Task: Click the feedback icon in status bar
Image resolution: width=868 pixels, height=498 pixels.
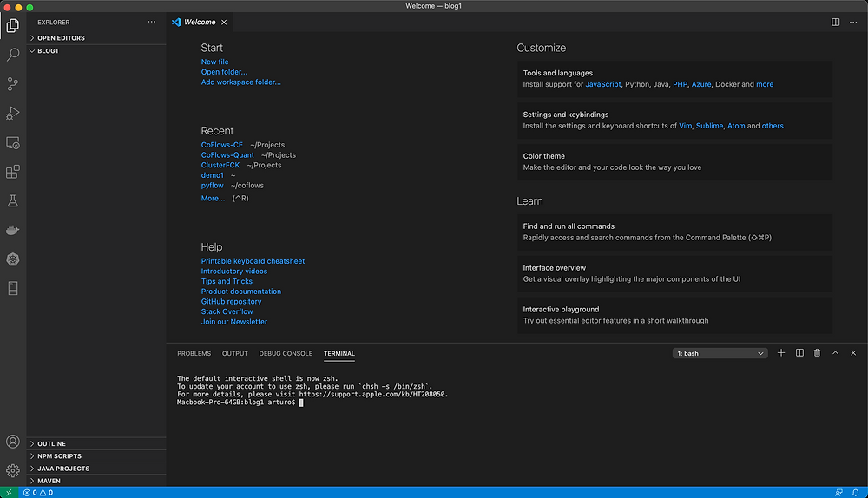Action: [838, 493]
